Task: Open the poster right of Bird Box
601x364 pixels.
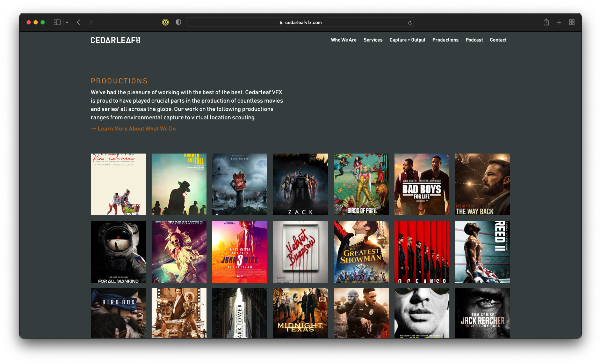Action: (179, 313)
